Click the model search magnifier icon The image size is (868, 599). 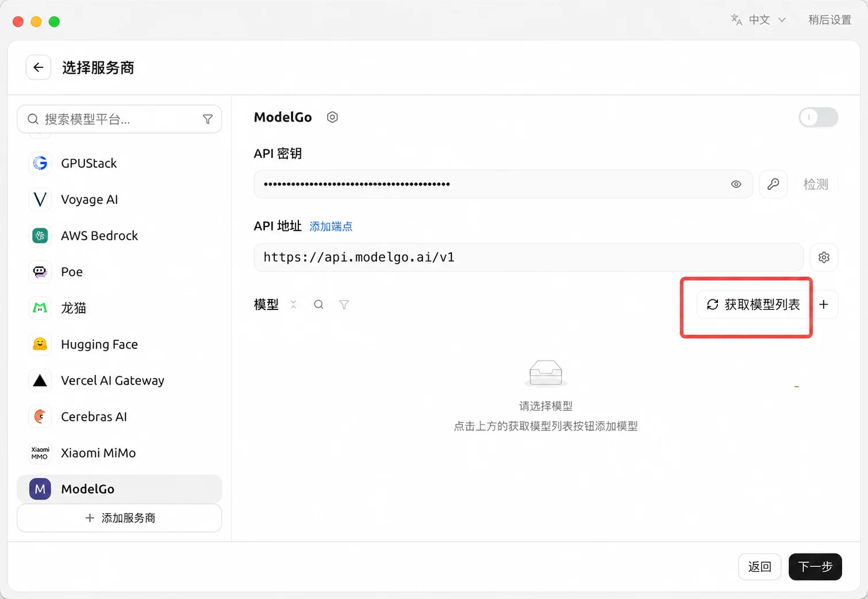click(318, 305)
